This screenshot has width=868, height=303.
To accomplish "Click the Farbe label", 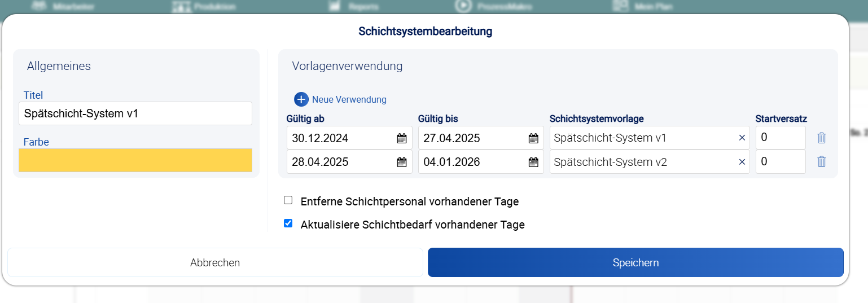I will (36, 142).
